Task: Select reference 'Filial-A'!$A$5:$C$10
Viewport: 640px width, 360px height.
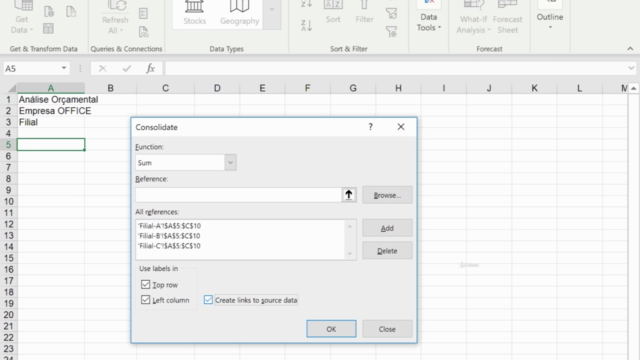Action: (x=169, y=226)
